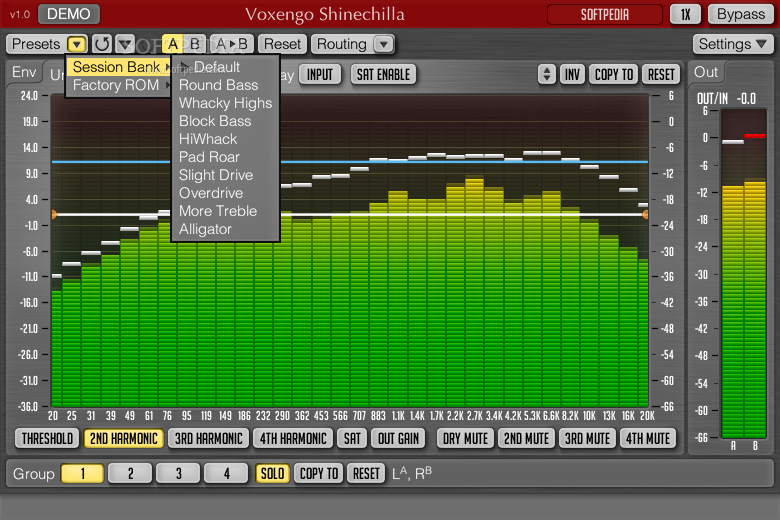This screenshot has height=520, width=780.
Task: Click the OUT/IN -0.0 readout
Action: pyautogui.click(x=726, y=99)
